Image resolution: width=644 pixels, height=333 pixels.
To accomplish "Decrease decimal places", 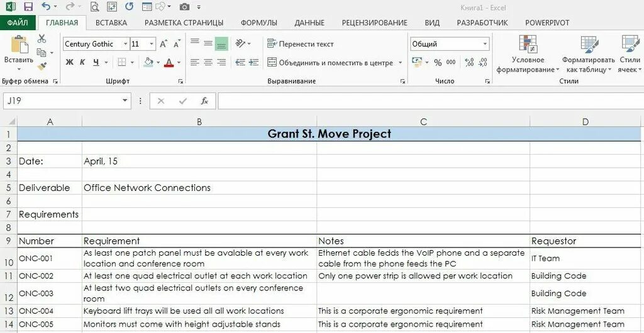I will pyautogui.click(x=483, y=62).
